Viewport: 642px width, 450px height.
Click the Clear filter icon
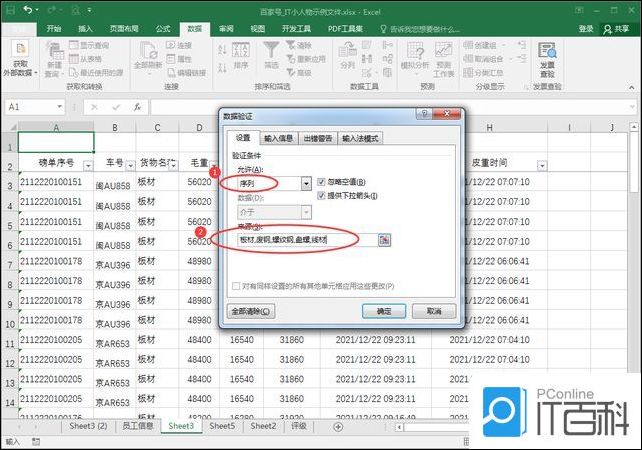pos(291,45)
